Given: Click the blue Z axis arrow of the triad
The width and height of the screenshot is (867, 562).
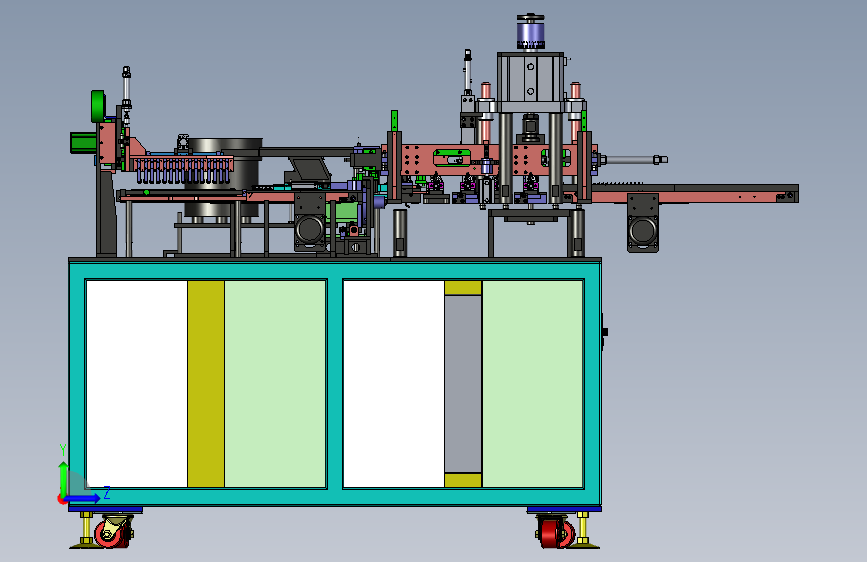Looking at the screenshot, I should click(x=84, y=498).
